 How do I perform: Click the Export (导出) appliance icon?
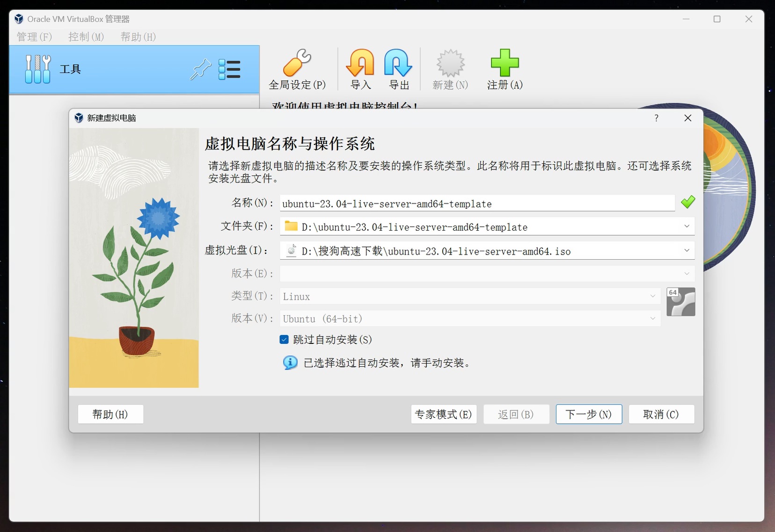399,63
